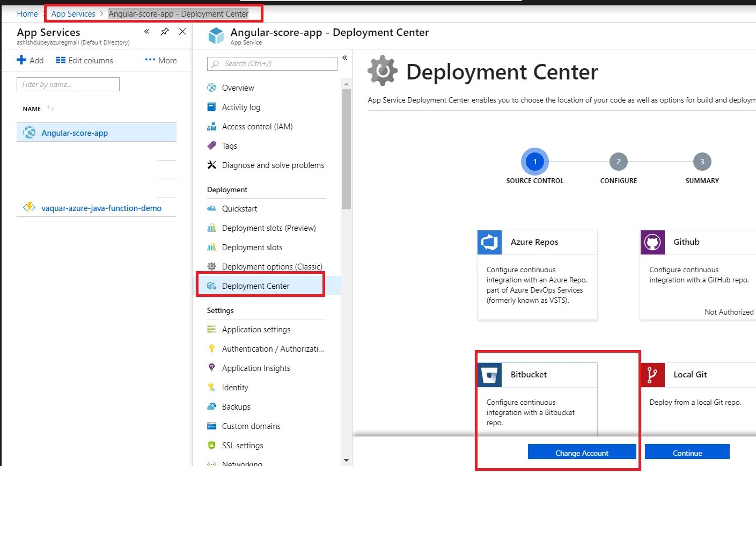
Task: Click the Edit columns icon
Action: 61,60
